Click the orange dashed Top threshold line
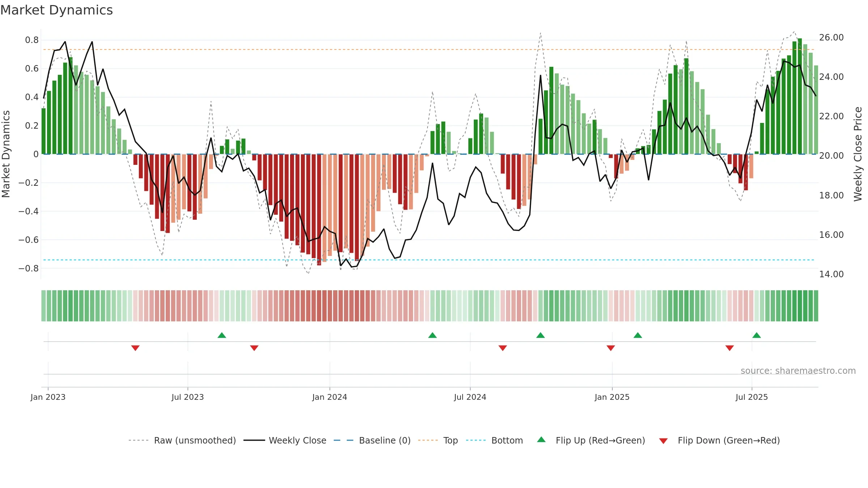The height and width of the screenshot is (488, 868). tap(429, 50)
